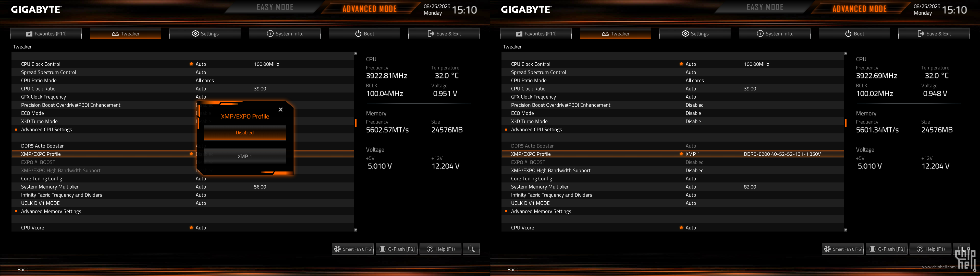980x276 pixels.
Task: Choose XMP 1 in the XMP/EXPO Profile popup
Action: click(x=245, y=156)
